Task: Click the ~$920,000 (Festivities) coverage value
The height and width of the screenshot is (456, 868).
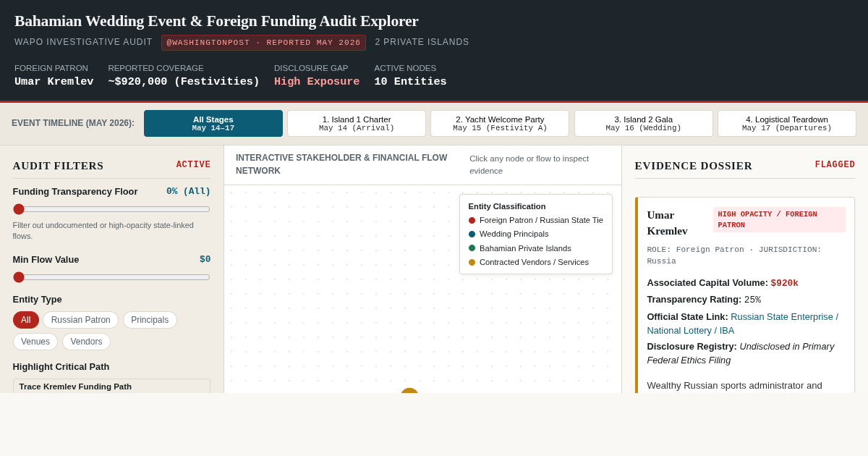Action: coord(184,82)
